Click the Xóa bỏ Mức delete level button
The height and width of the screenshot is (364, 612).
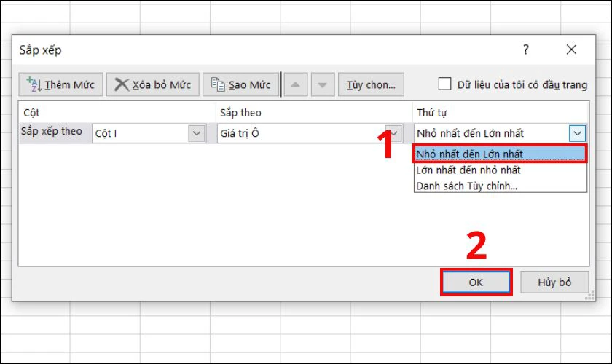pyautogui.click(x=152, y=84)
